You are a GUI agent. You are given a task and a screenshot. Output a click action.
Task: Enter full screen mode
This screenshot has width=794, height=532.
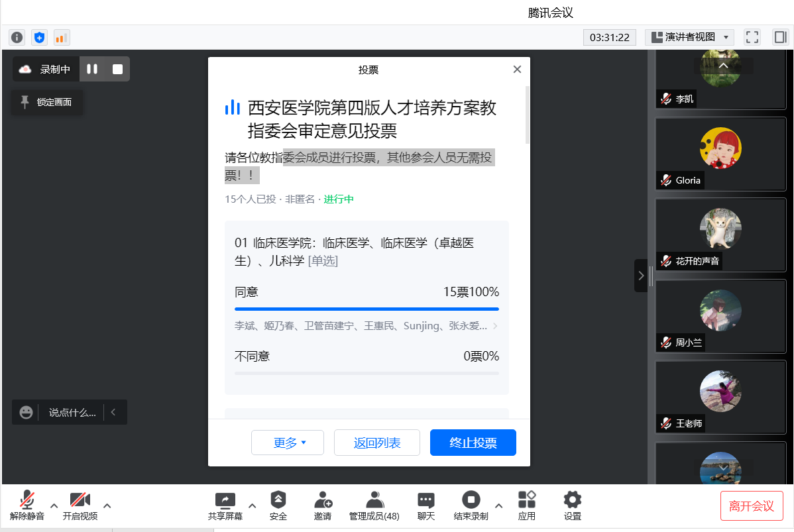coord(752,37)
